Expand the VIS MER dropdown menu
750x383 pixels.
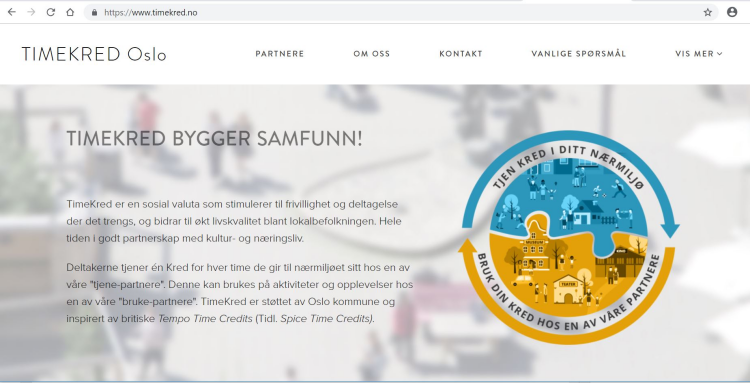tap(699, 54)
